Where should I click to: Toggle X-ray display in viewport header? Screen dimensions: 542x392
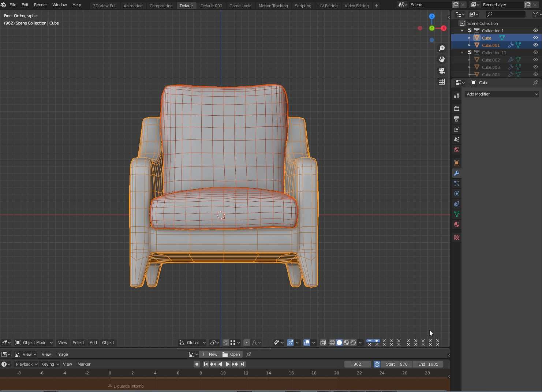[x=323, y=343]
